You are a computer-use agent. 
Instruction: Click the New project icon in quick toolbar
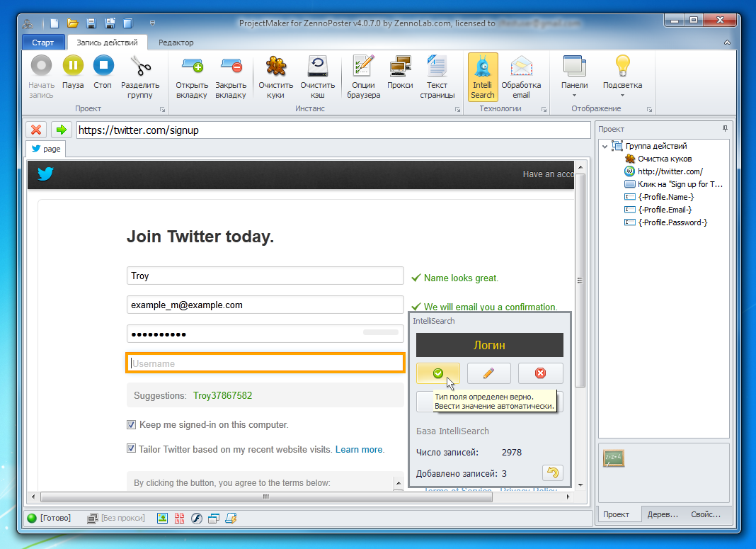(55, 23)
